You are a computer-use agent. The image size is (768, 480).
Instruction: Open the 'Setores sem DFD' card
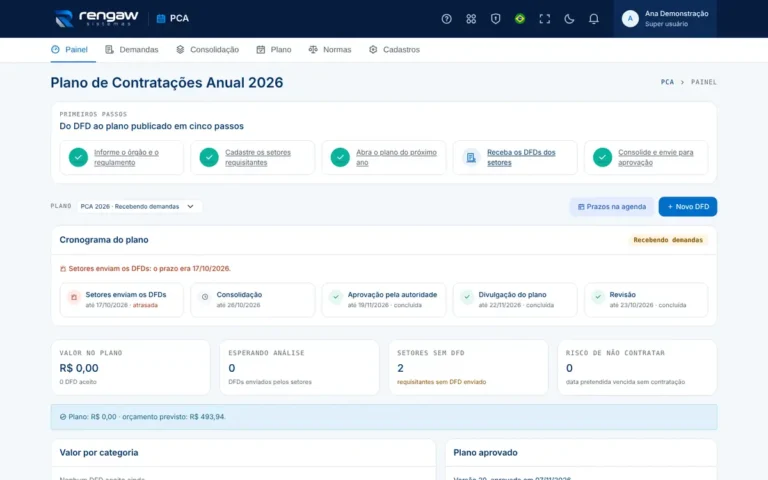click(x=468, y=367)
